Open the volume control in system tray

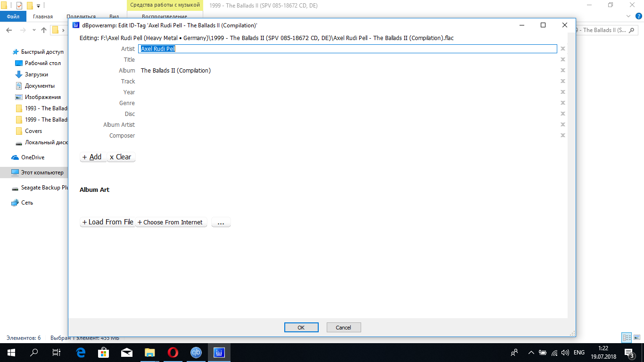(565, 353)
